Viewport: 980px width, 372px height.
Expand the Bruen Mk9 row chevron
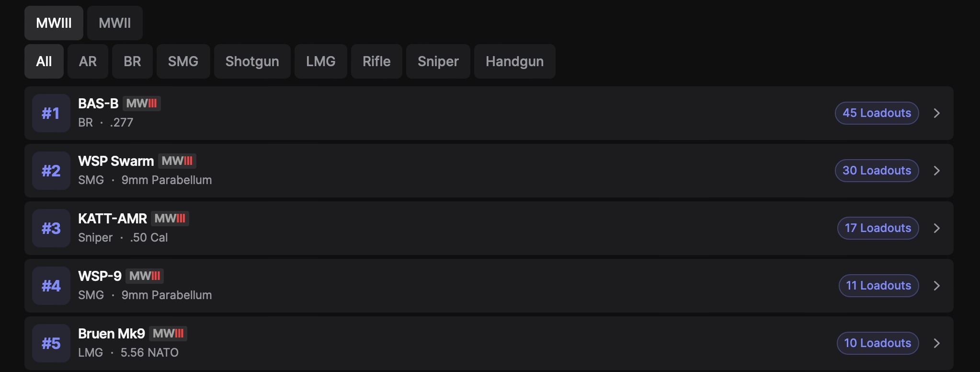tap(937, 343)
